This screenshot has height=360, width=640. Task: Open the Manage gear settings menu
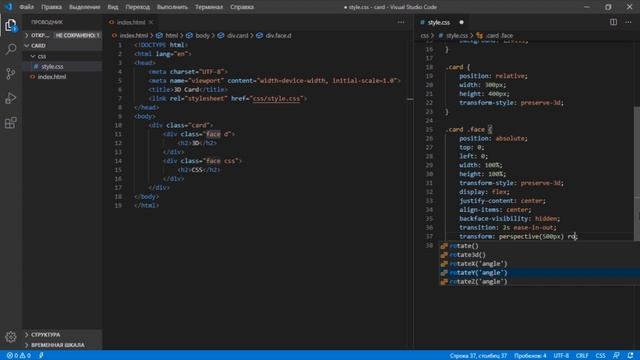pos(11,336)
